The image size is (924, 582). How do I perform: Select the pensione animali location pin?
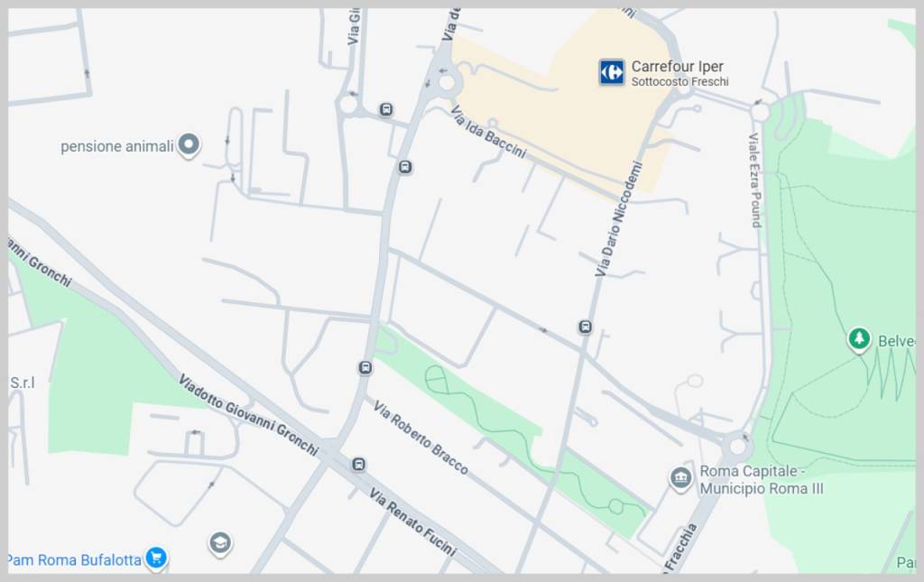click(189, 144)
